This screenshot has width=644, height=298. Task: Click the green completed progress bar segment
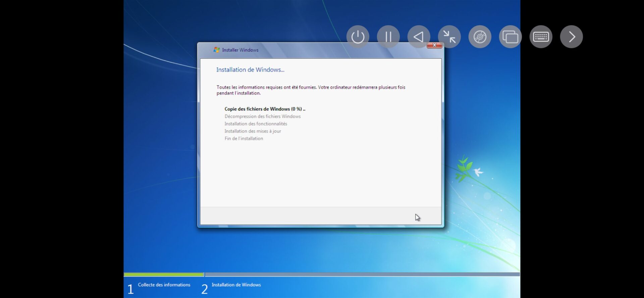[x=164, y=274]
